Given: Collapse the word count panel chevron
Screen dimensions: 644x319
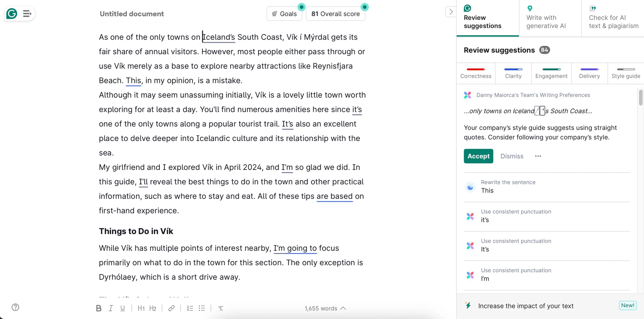Looking at the screenshot, I should tap(343, 308).
